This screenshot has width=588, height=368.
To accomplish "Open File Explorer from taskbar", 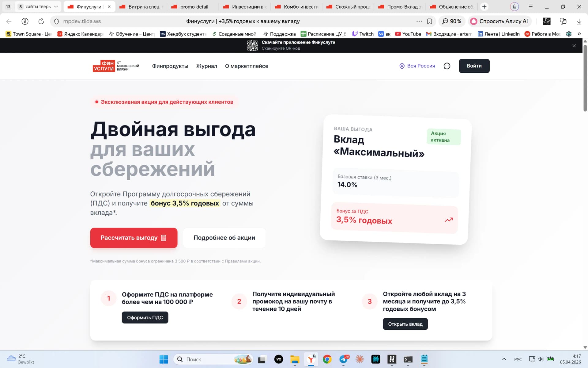I will point(295,359).
